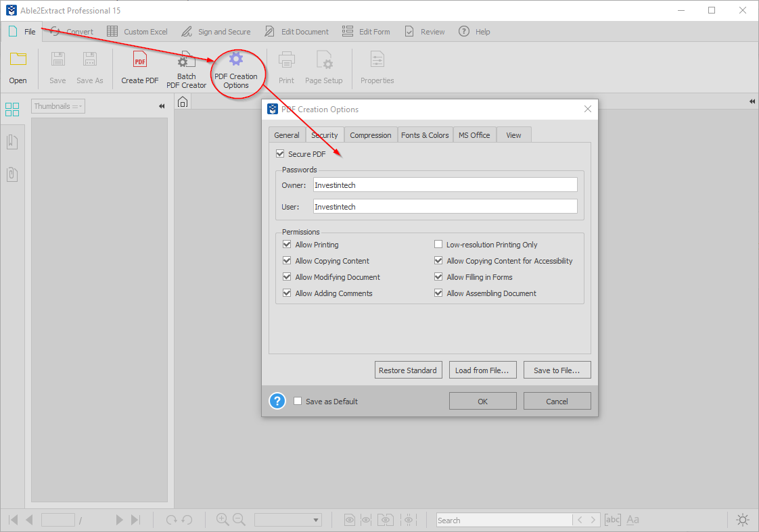Switch to the View tab in dialog
This screenshot has height=532, width=759.
pyautogui.click(x=513, y=135)
